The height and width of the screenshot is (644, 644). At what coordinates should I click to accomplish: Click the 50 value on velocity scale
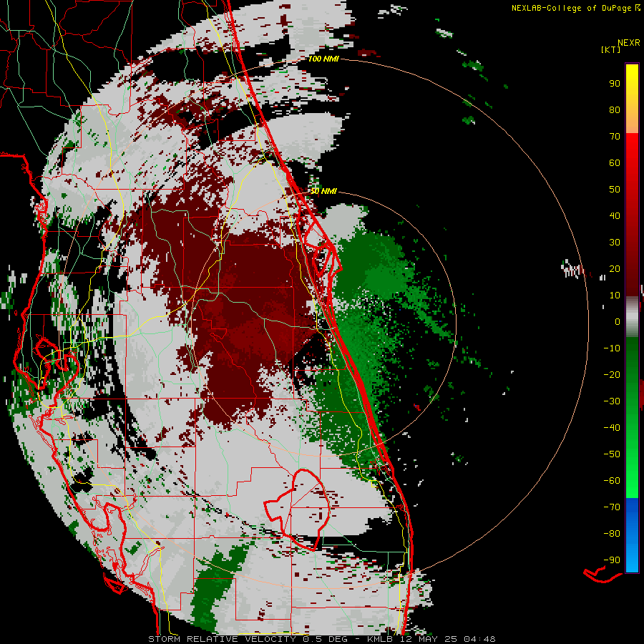[615, 190]
